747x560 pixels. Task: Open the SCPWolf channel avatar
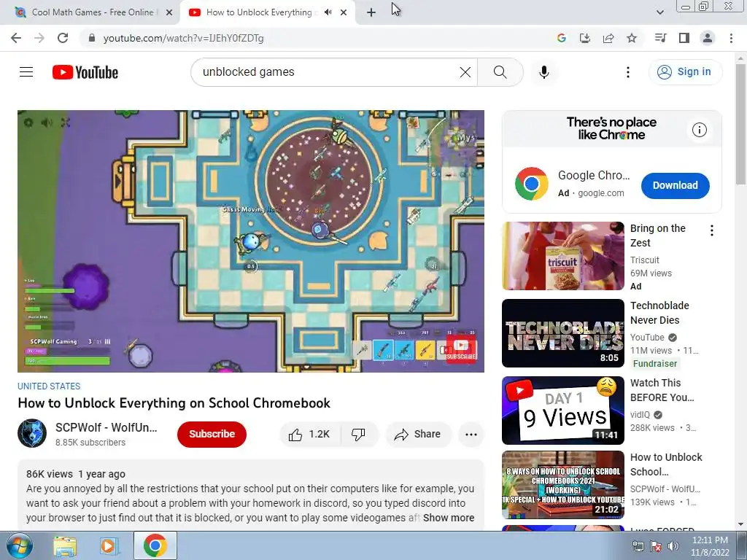[32, 433]
